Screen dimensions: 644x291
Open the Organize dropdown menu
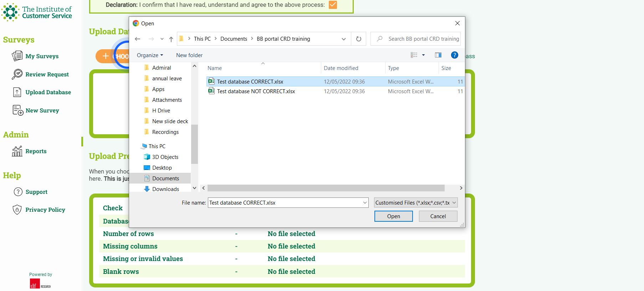click(x=150, y=55)
